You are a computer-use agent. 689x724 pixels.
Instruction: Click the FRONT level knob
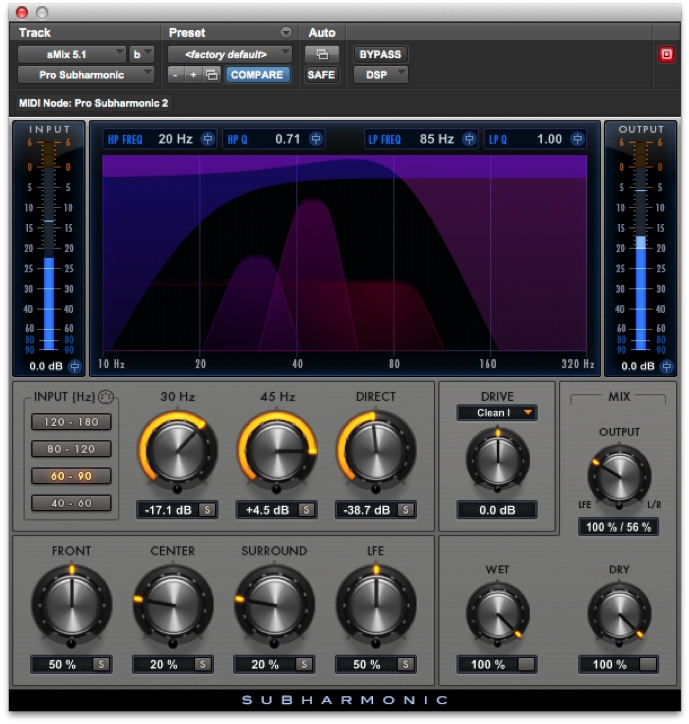tap(72, 605)
